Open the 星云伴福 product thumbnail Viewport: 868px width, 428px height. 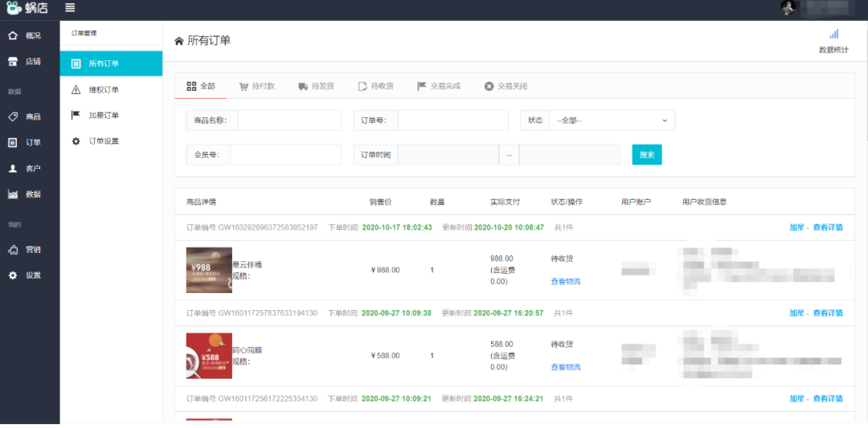(x=209, y=270)
